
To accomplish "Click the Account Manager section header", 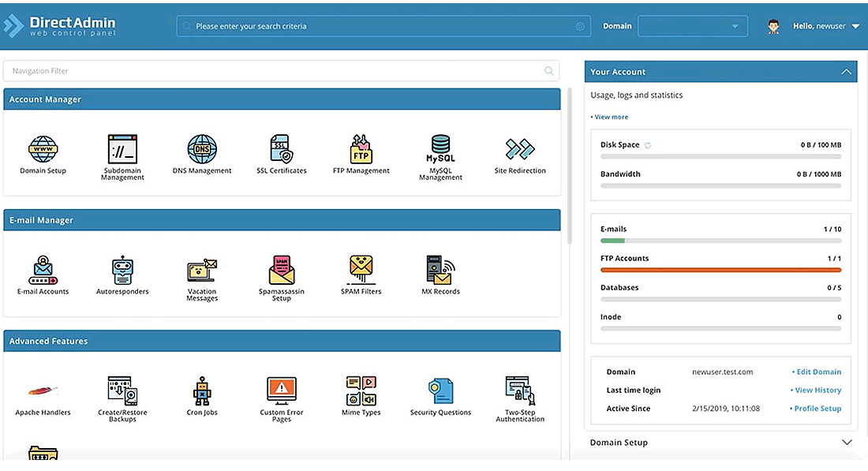I will [282, 99].
